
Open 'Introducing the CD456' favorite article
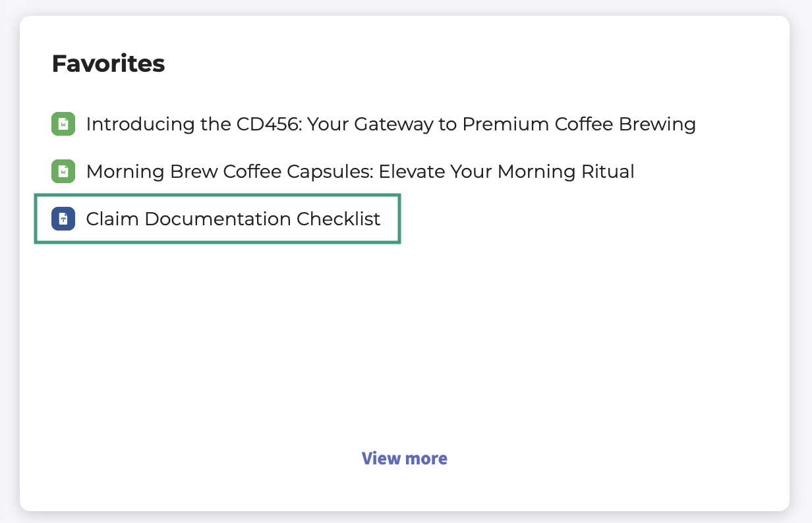(390, 124)
